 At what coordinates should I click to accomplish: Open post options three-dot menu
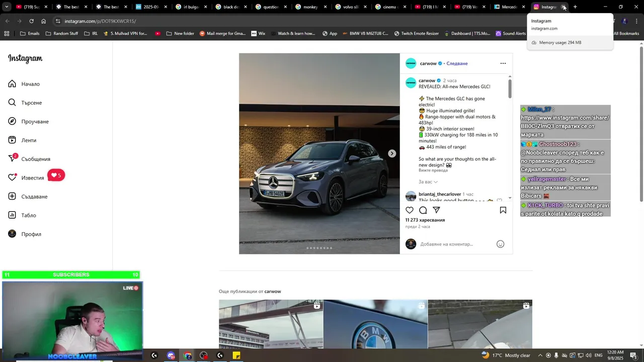coord(503,63)
